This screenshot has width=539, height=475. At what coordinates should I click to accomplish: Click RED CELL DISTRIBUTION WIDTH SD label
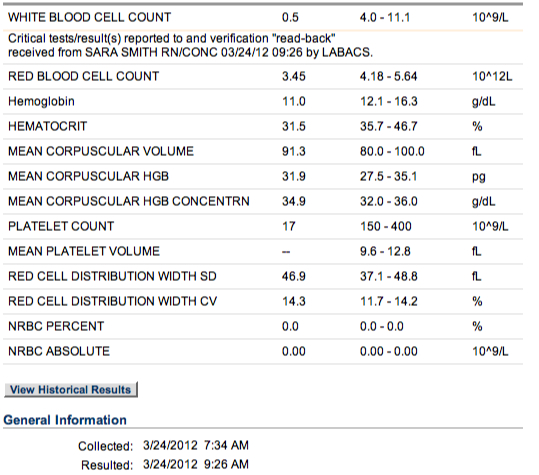tap(112, 276)
